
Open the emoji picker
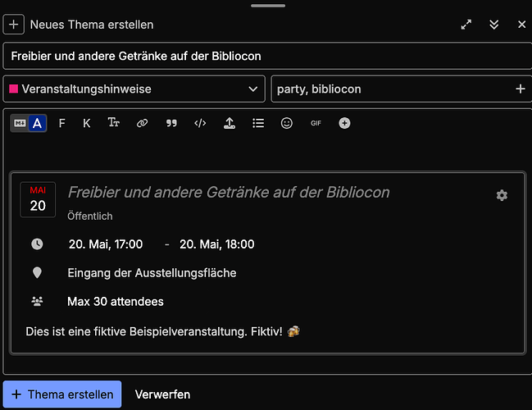pyautogui.click(x=287, y=123)
